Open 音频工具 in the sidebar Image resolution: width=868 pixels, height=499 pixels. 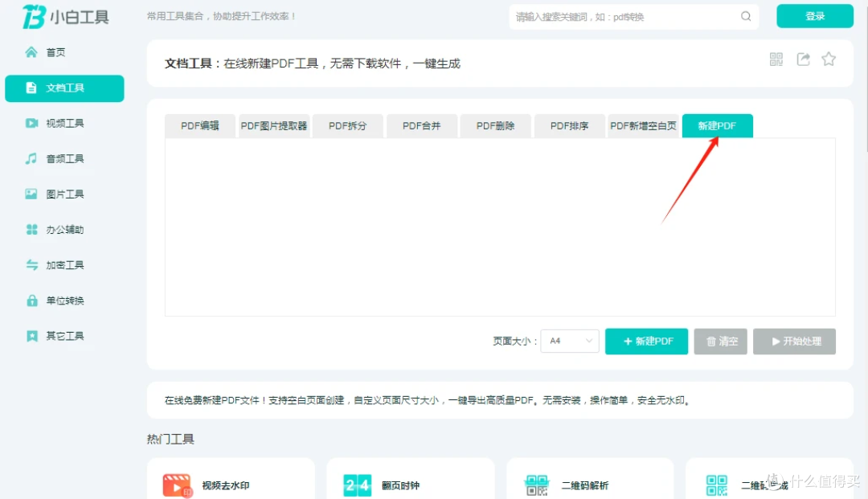pyautogui.click(x=64, y=158)
